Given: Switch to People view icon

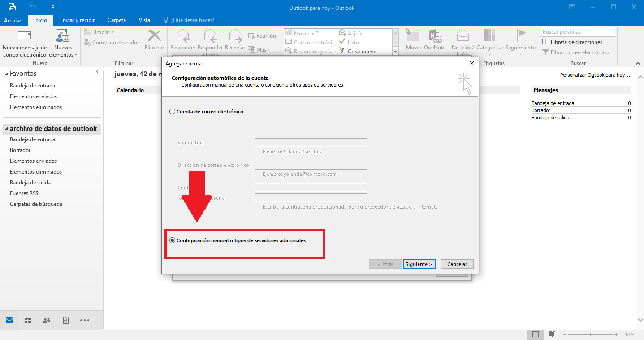Looking at the screenshot, I should (x=47, y=320).
